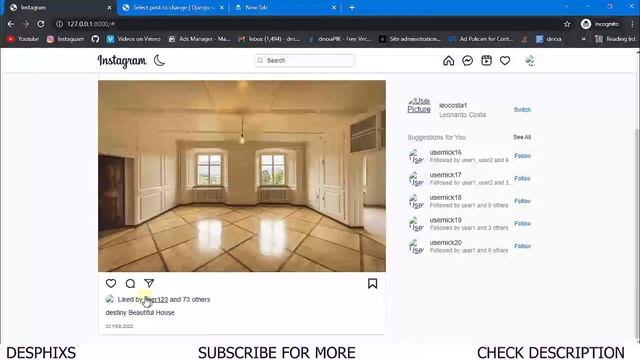Switch to the Django 'Select post to change' tab
The width and height of the screenshot is (640, 360).
pos(173,8)
